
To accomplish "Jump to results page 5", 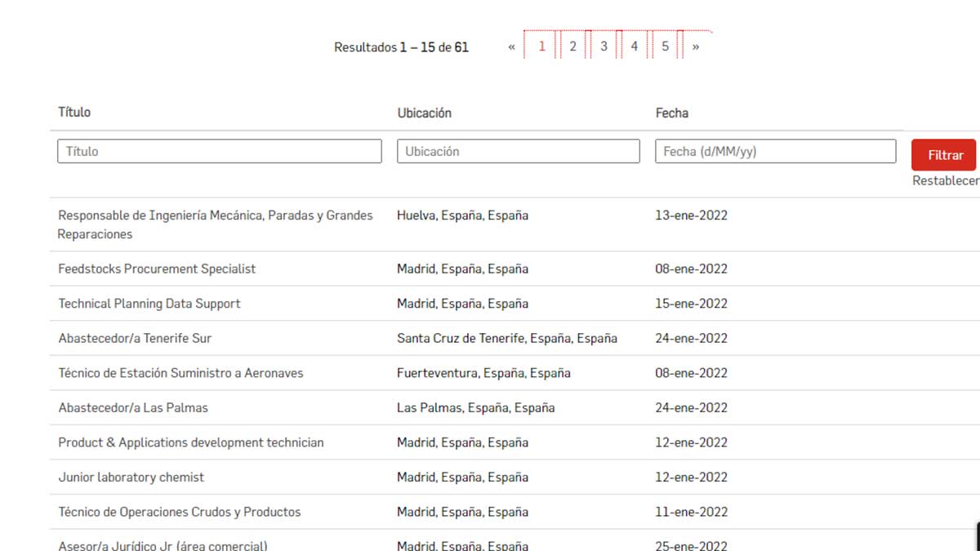I will pyautogui.click(x=665, y=47).
